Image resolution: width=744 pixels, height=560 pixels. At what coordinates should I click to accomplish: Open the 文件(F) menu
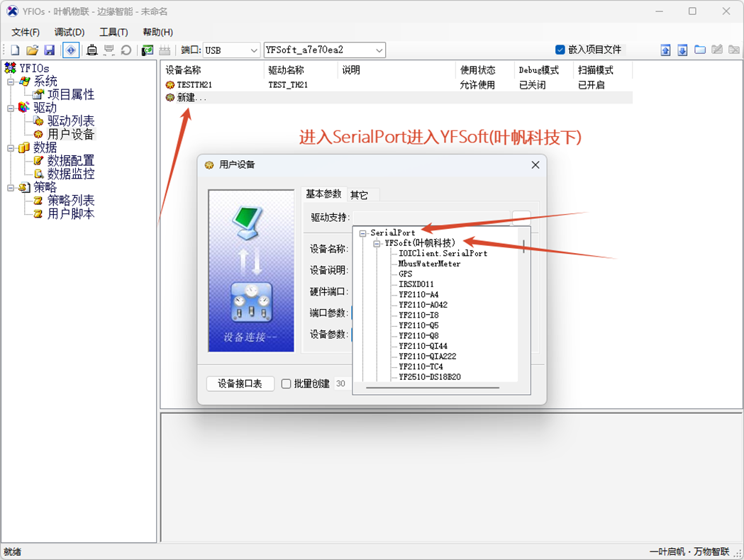click(x=26, y=32)
